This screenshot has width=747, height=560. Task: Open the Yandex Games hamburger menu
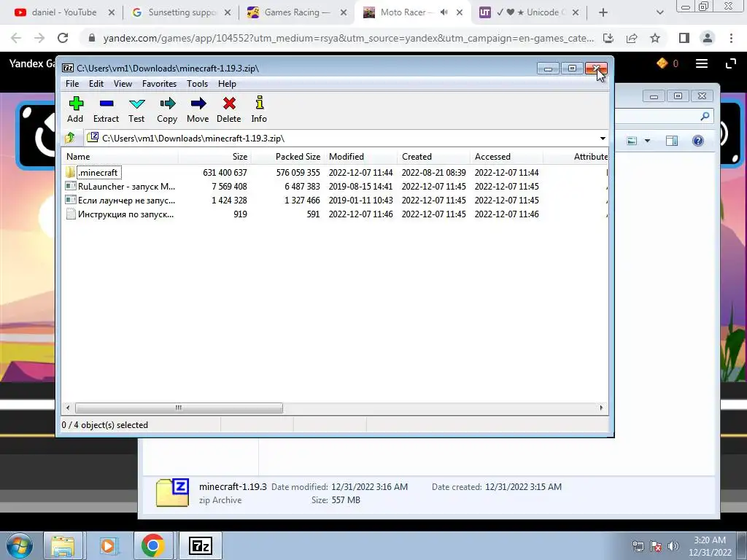[x=702, y=63]
